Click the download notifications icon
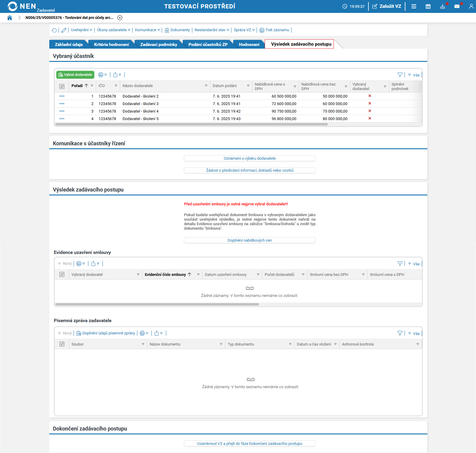 (x=442, y=6)
